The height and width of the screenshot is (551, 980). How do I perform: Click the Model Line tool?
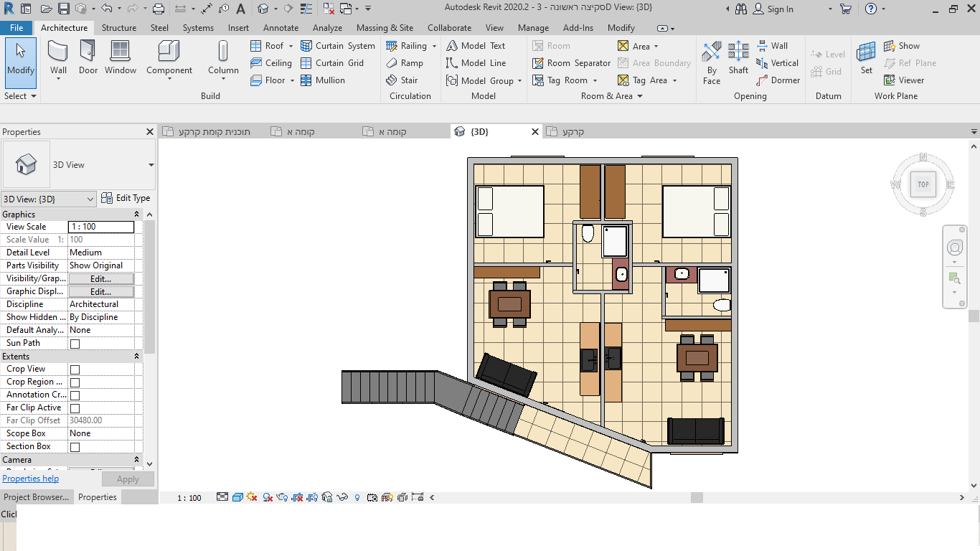[x=476, y=63]
